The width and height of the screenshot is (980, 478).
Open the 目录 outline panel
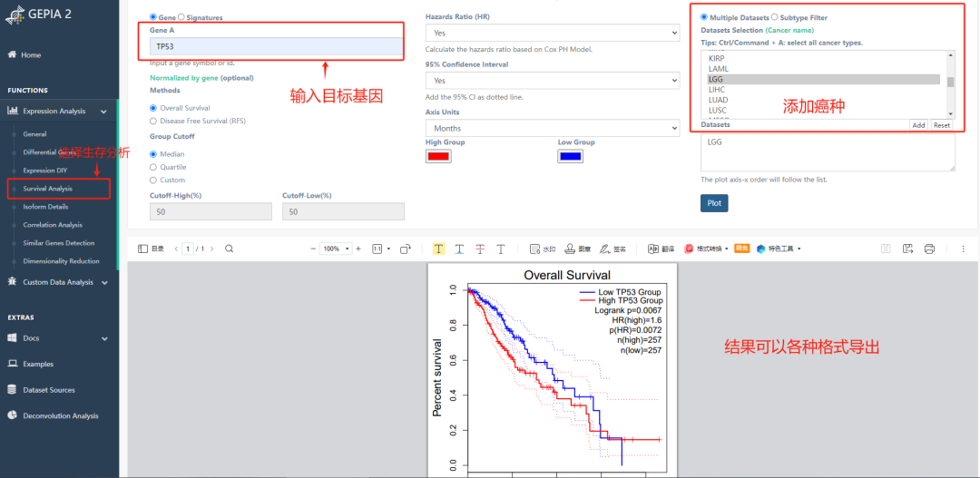pos(152,249)
